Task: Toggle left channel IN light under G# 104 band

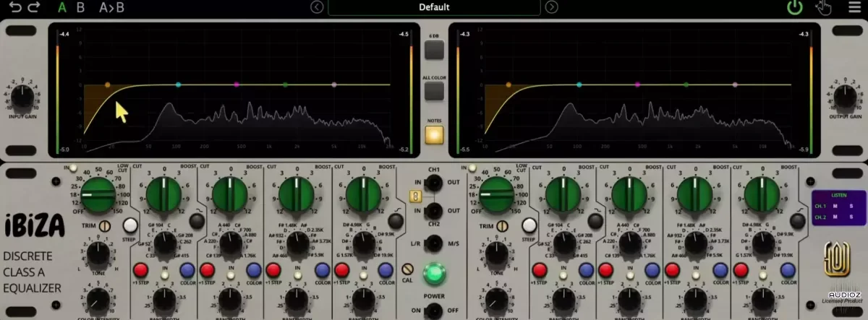Action: pos(164,277)
